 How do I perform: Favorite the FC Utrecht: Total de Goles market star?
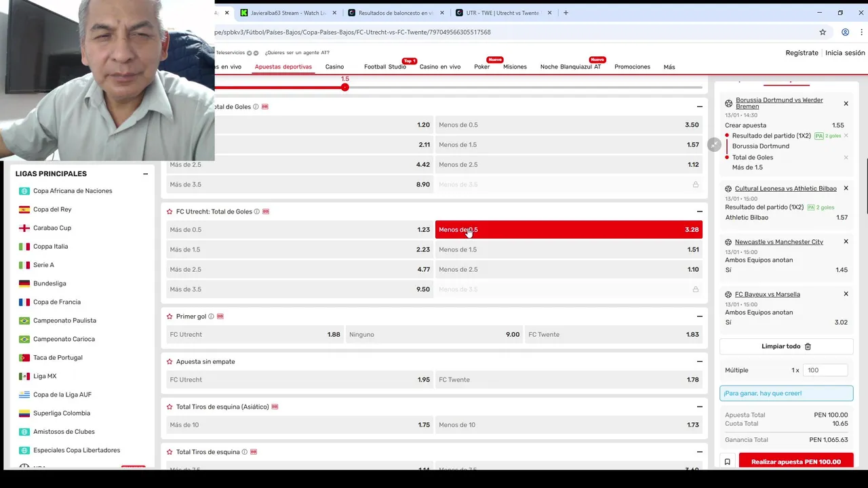pyautogui.click(x=170, y=211)
